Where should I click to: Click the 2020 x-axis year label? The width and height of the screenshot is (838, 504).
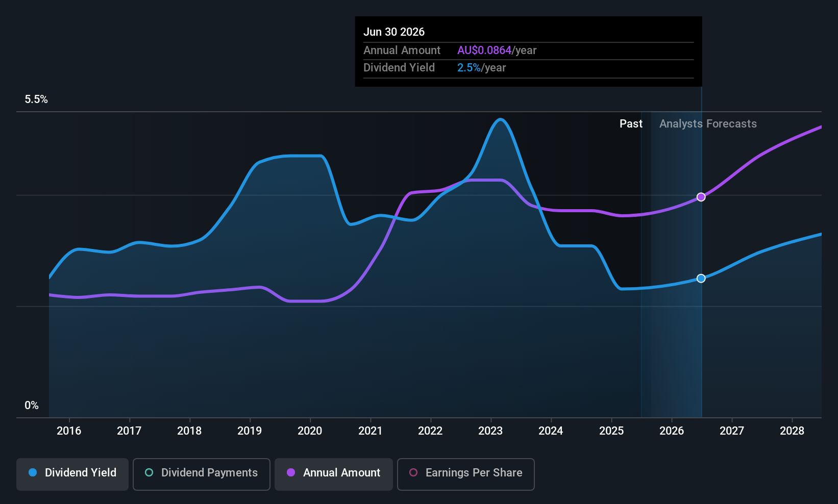pyautogui.click(x=310, y=431)
